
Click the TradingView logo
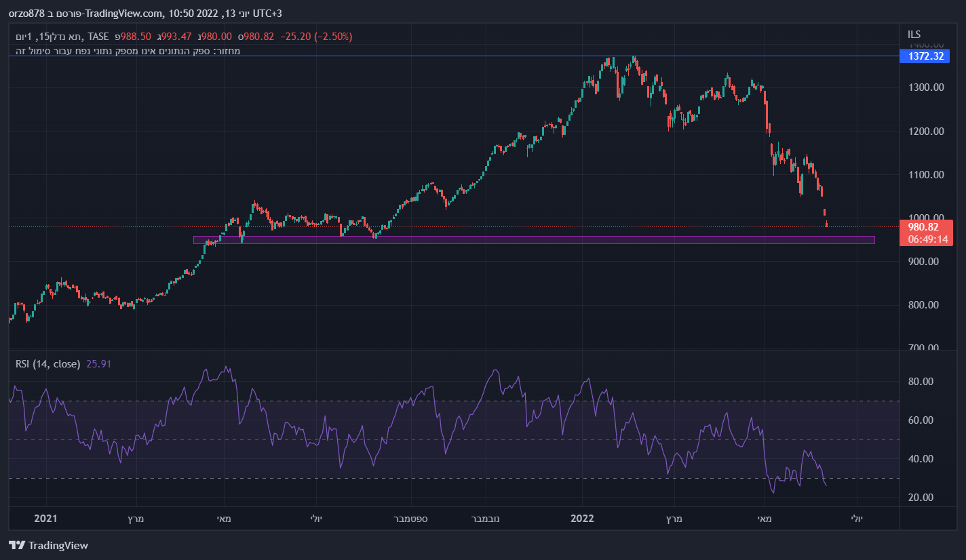click(x=48, y=545)
